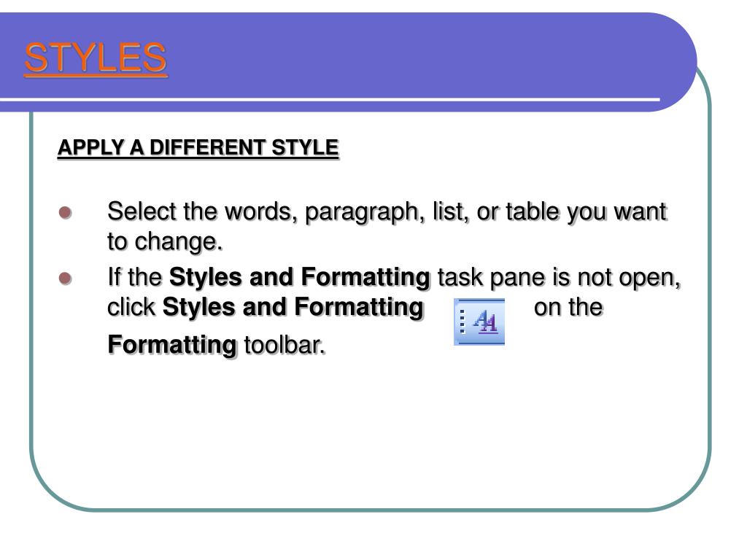Click the words 'to change.'

165,241
